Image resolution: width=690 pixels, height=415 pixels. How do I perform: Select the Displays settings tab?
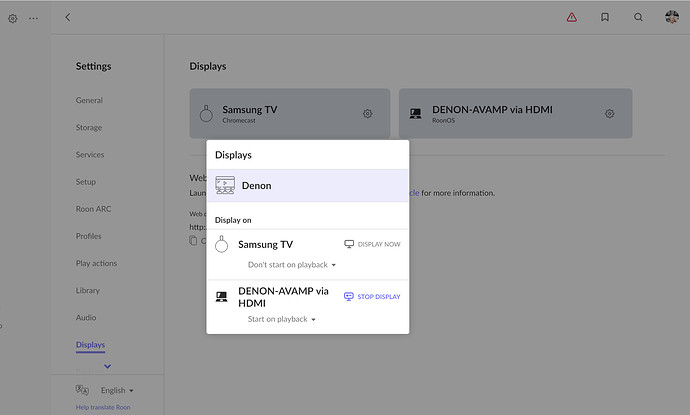pyautogui.click(x=90, y=345)
